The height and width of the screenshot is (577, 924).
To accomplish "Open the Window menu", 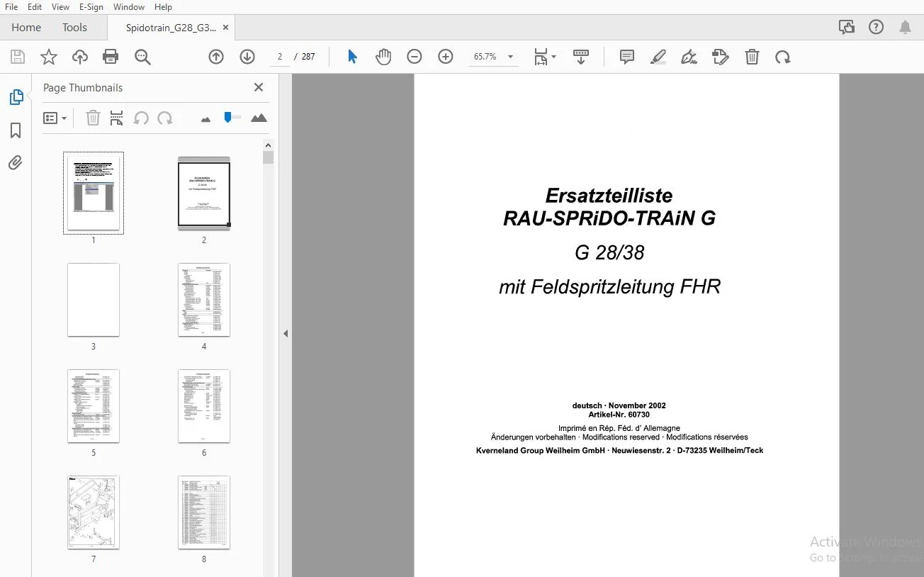I will [x=129, y=7].
